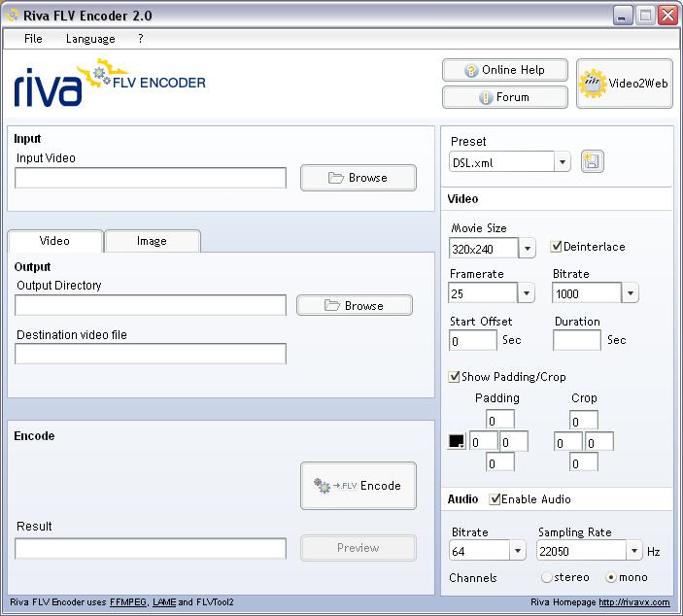This screenshot has width=683, height=616.
Task: Click the Preview button
Action: coord(359,548)
